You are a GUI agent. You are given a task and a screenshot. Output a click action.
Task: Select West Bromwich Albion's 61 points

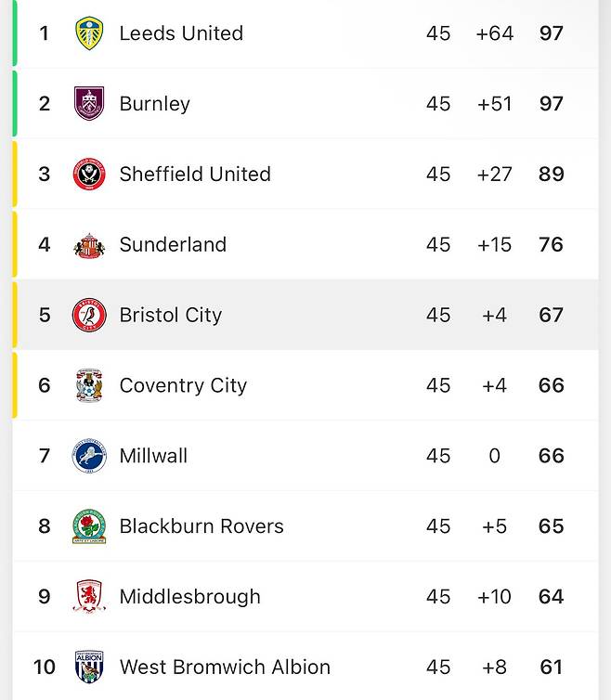tap(551, 667)
